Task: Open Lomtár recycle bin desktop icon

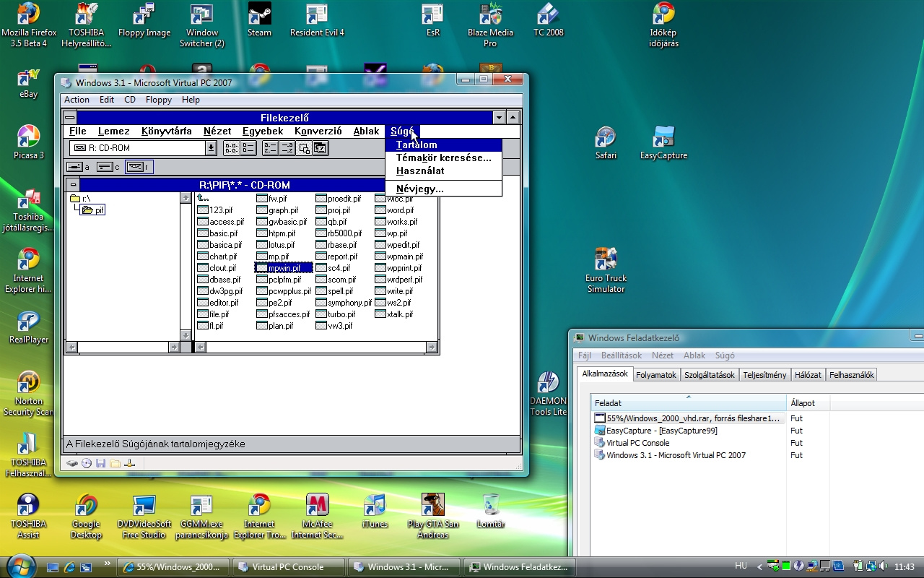Action: coord(491,510)
